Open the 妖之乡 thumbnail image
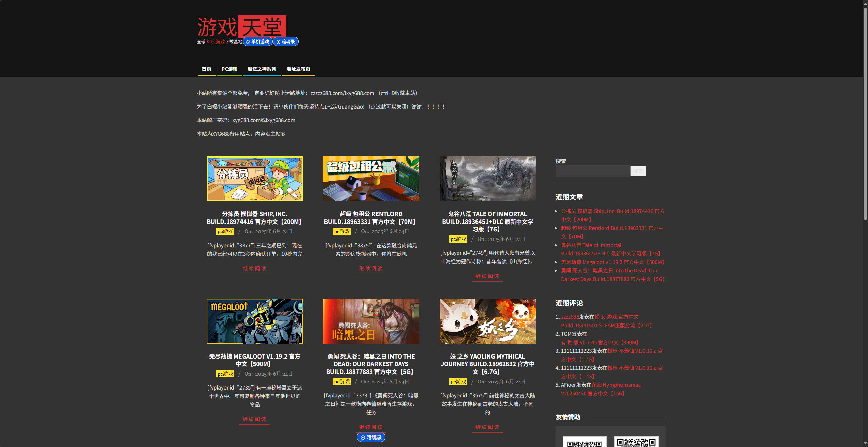 (487, 321)
